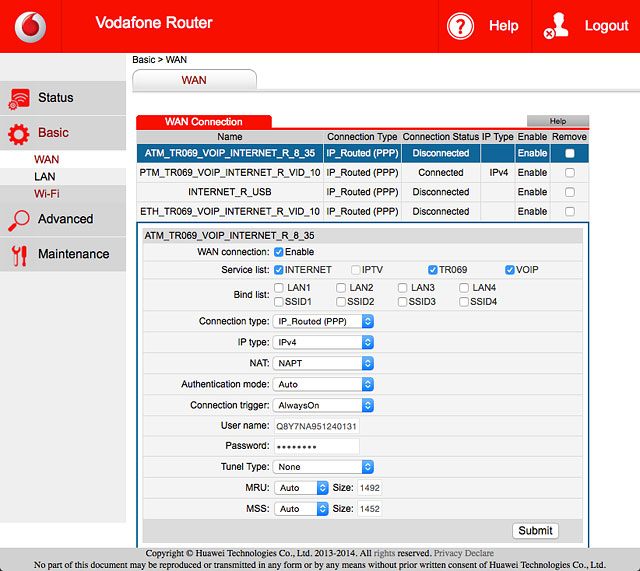Click the Name column header
This screenshot has width=640, height=571.
pos(230,137)
